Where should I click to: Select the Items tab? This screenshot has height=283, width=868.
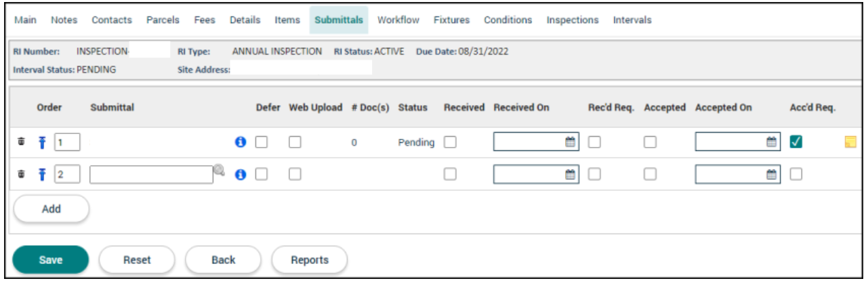[x=287, y=20]
